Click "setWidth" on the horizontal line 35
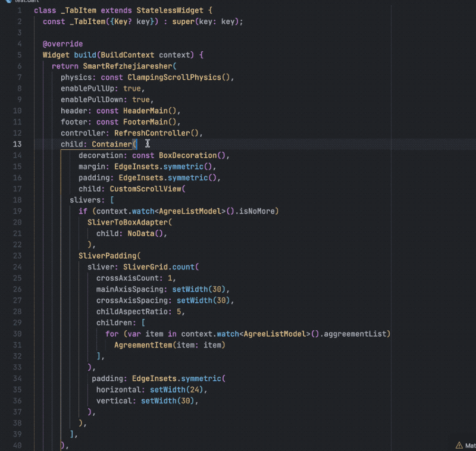The height and width of the screenshot is (451, 476). click(168, 390)
